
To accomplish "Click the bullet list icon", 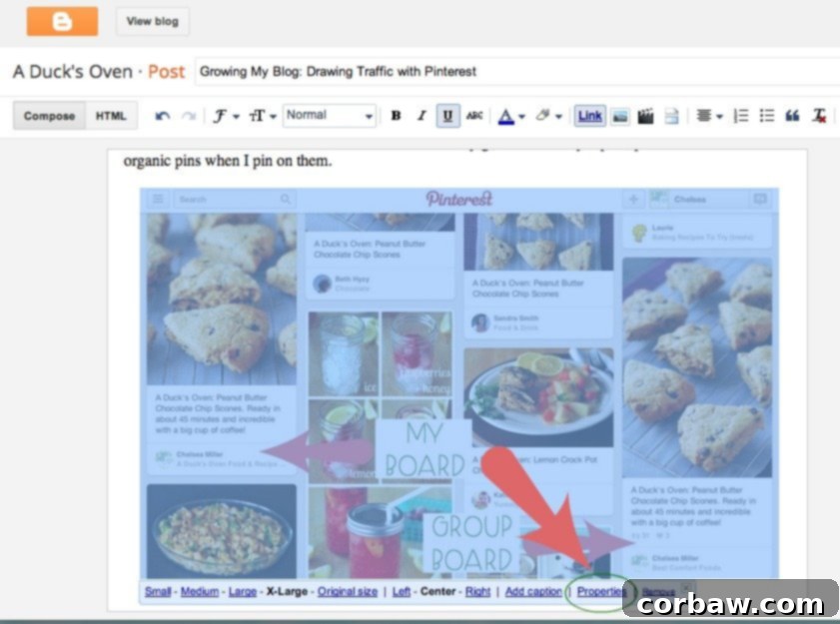I will pos(766,116).
